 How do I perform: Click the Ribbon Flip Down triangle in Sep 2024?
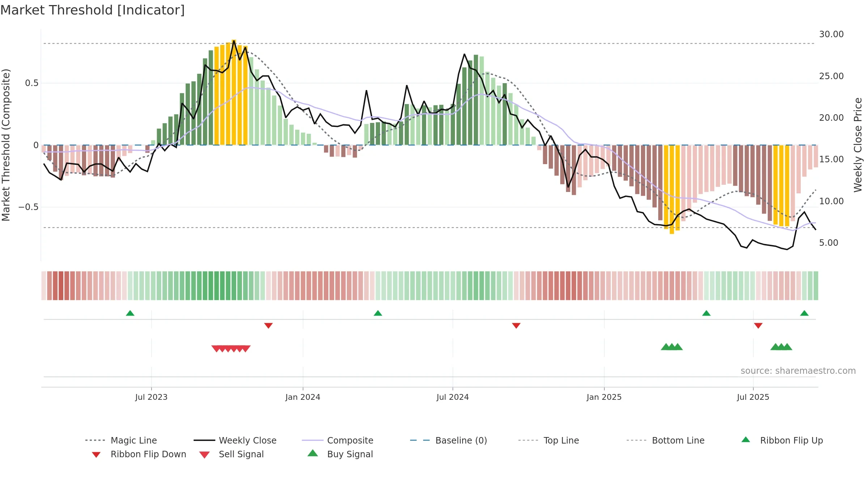pyautogui.click(x=516, y=326)
